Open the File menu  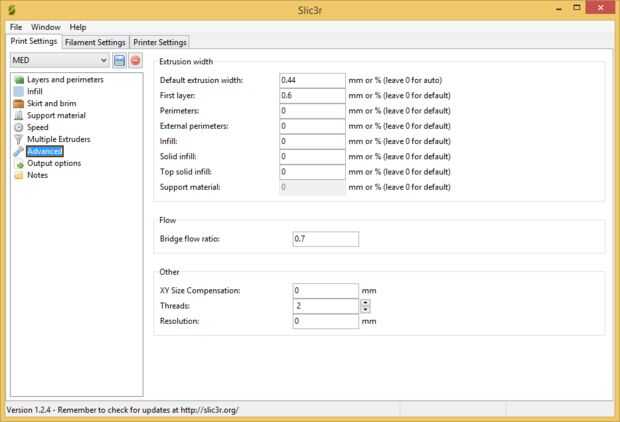pyautogui.click(x=16, y=27)
